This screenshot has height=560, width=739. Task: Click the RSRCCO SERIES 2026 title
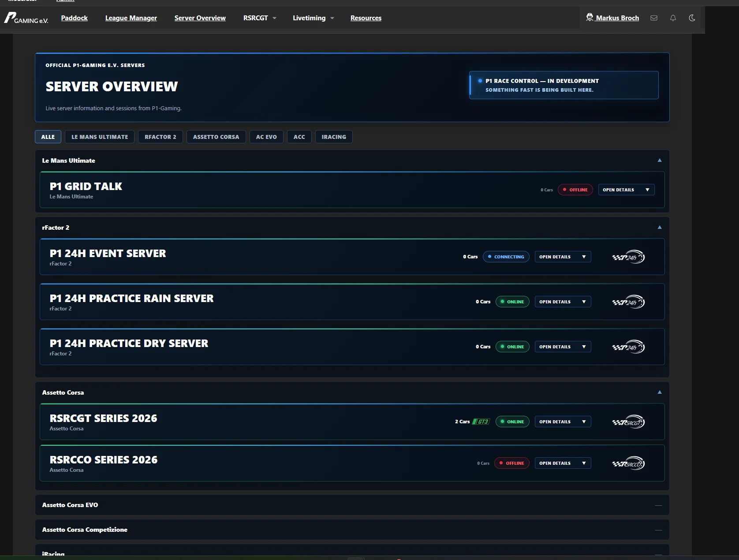pos(104,460)
